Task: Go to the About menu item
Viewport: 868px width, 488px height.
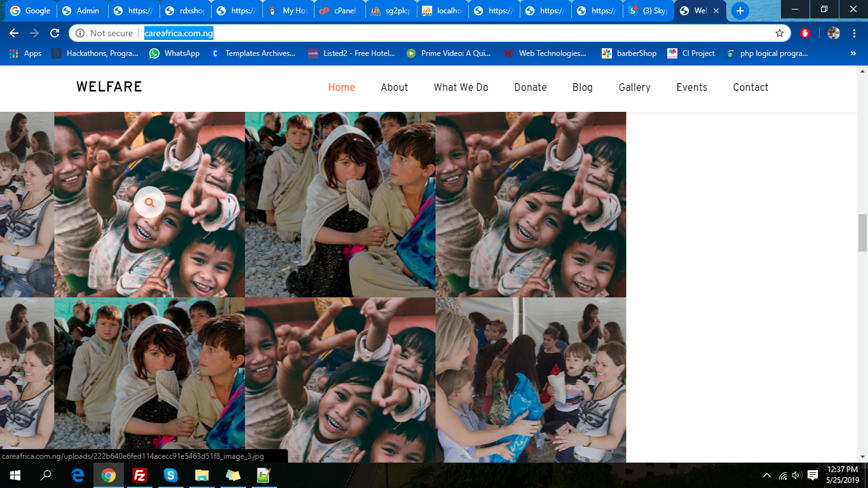Action: (x=394, y=87)
